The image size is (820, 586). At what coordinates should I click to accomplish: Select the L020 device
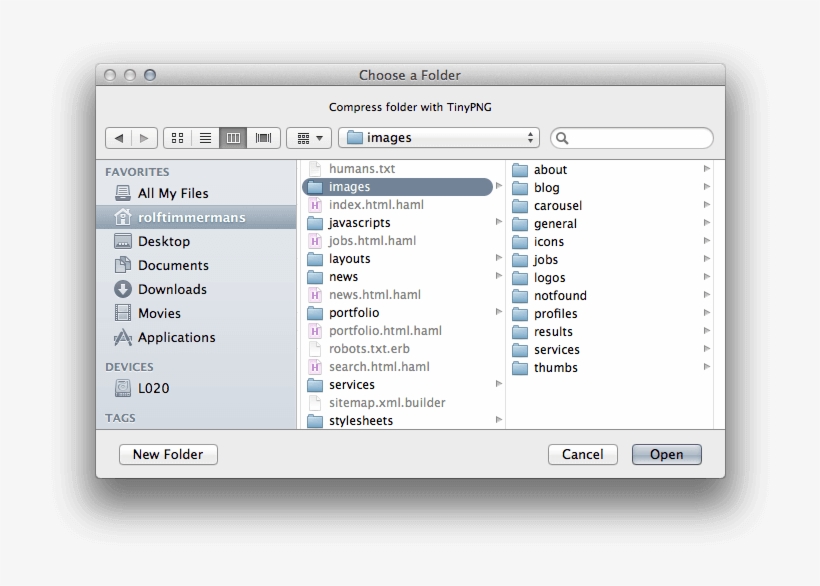point(196,388)
